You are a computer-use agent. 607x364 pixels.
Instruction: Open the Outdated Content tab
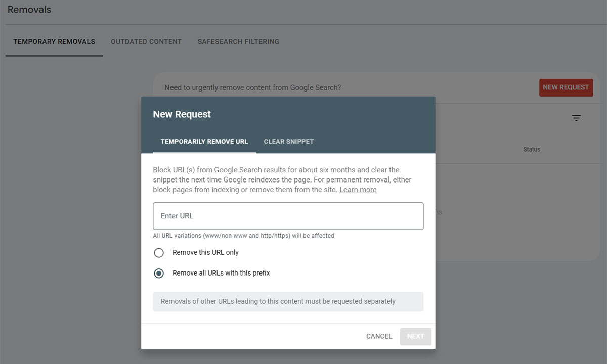pyautogui.click(x=146, y=42)
